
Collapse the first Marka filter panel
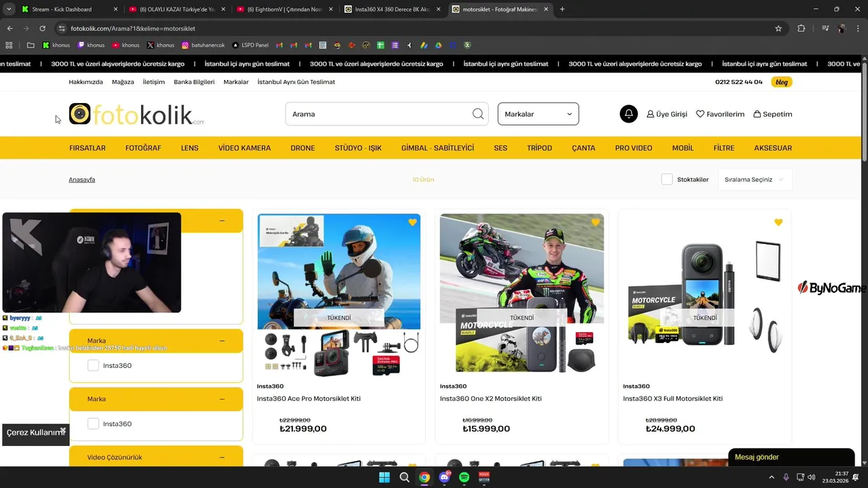222,341
